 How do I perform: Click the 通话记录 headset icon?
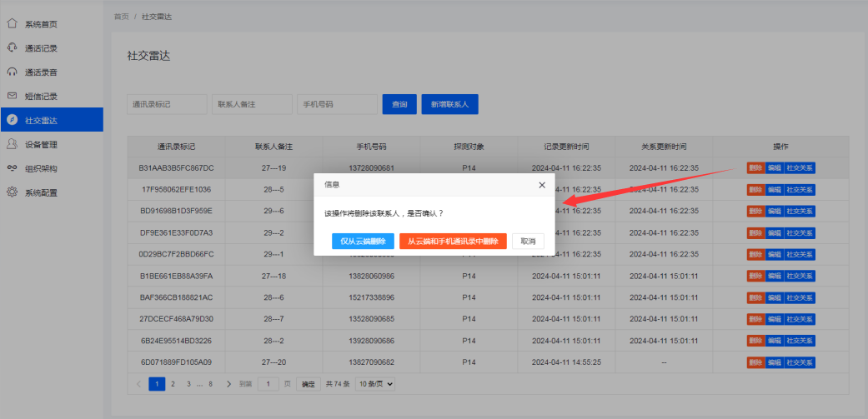(x=12, y=48)
